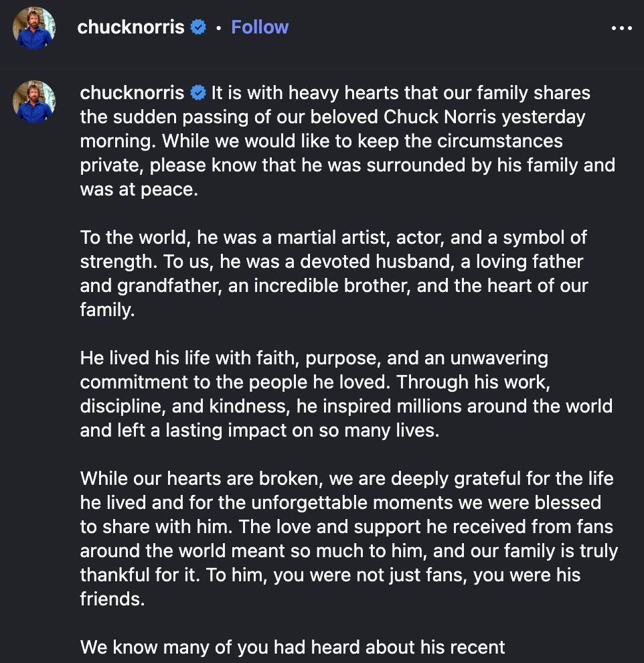The width and height of the screenshot is (644, 663).
Task: Click the "We know many of you" line
Action: (x=292, y=648)
